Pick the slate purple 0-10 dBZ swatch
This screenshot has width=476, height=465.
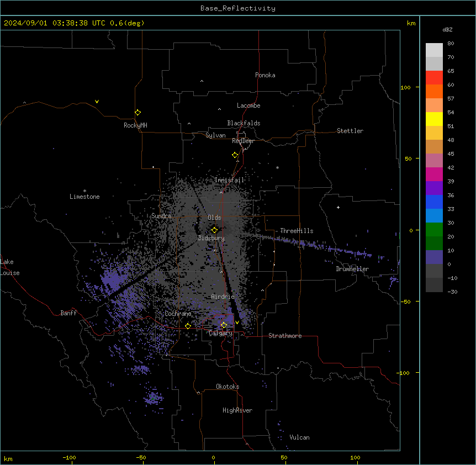point(434,257)
